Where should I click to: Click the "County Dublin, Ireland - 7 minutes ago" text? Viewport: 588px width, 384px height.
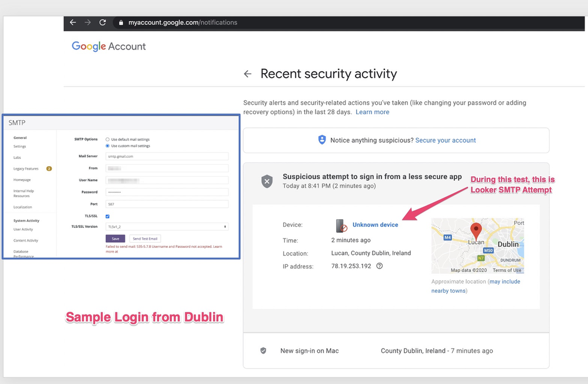[437, 350]
